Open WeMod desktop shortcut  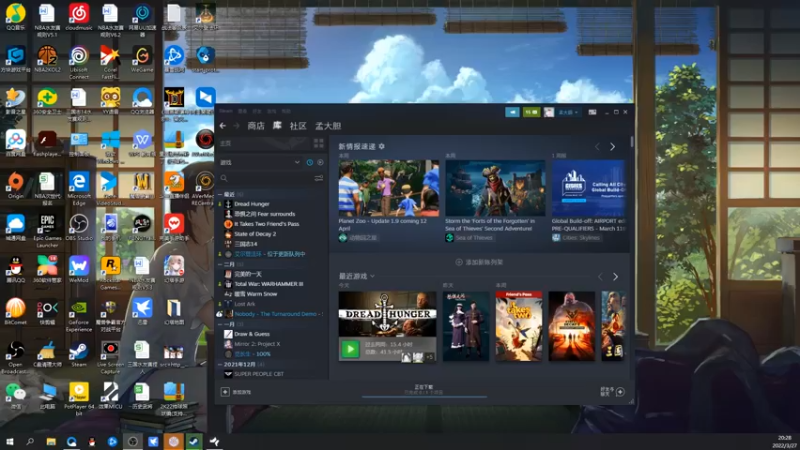click(79, 269)
